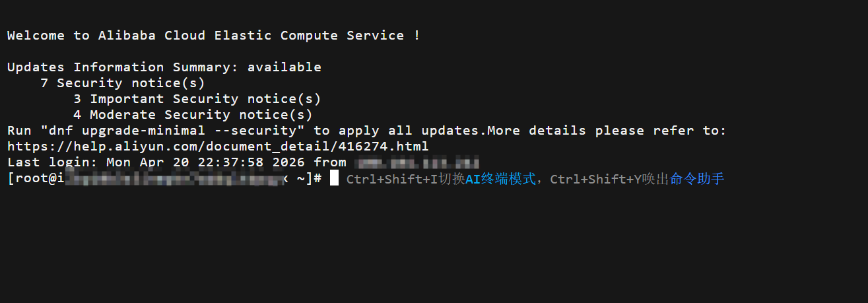
Task: Click the AI终端模式 link in the hint
Action: (x=501, y=179)
